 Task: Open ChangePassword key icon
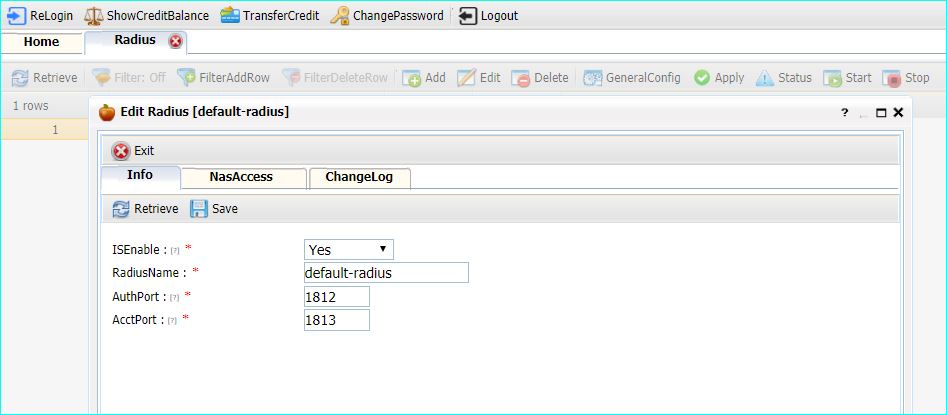click(x=340, y=16)
